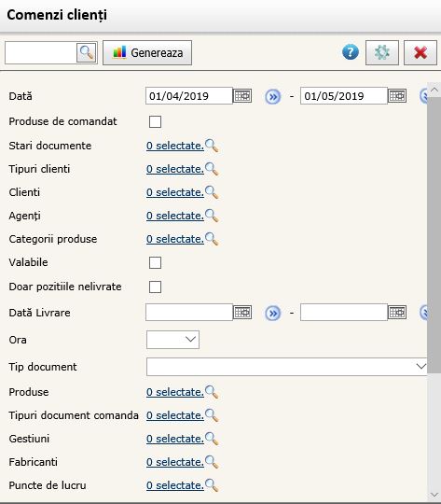441x504 pixels.
Task: Click the magnifier icon for Fabricanti
Action: click(212, 462)
